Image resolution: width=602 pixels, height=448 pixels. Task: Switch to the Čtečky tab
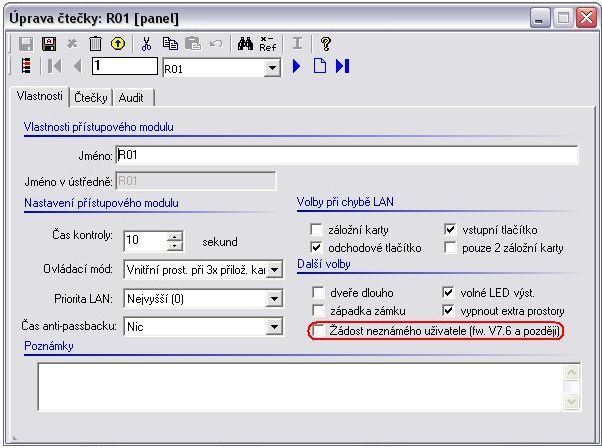click(91, 97)
